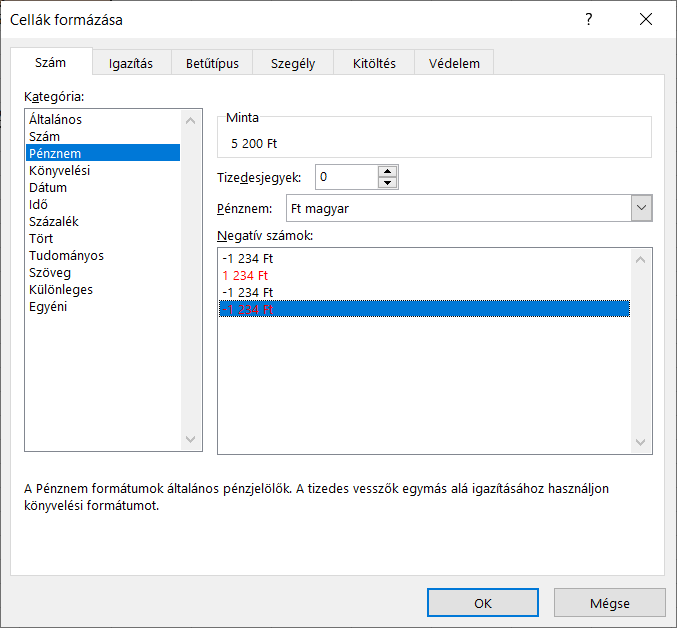This screenshot has width=677, height=628.
Task: Click the help question mark icon
Action: [589, 20]
